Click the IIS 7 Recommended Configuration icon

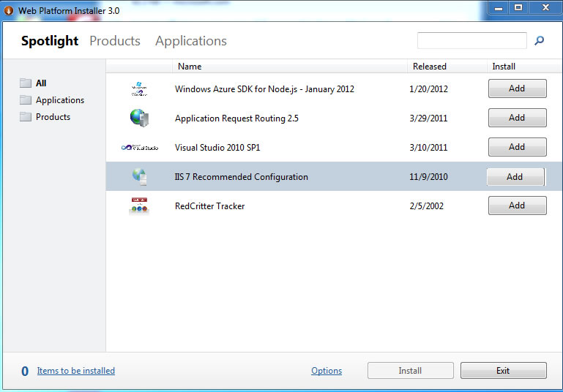pyautogui.click(x=140, y=177)
